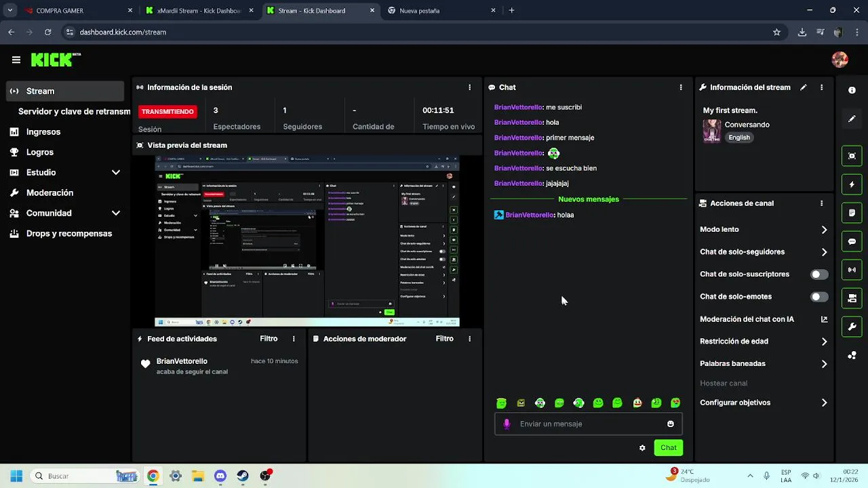Expand Chat de solo-seguidores options
The image size is (868, 488).
[824, 252]
